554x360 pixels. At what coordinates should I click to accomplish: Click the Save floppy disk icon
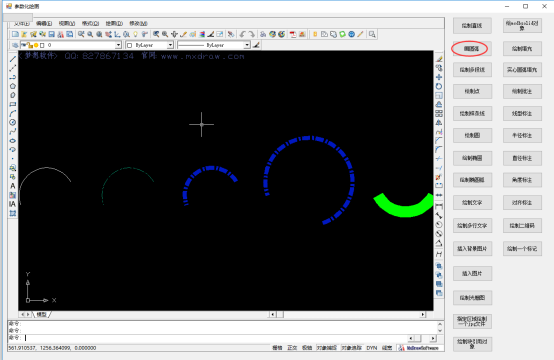[52, 34]
